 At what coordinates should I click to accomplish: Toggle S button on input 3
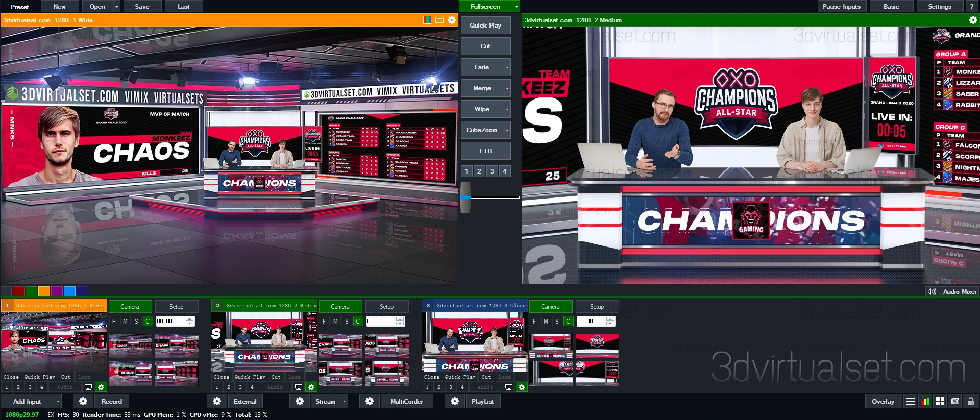click(x=557, y=321)
